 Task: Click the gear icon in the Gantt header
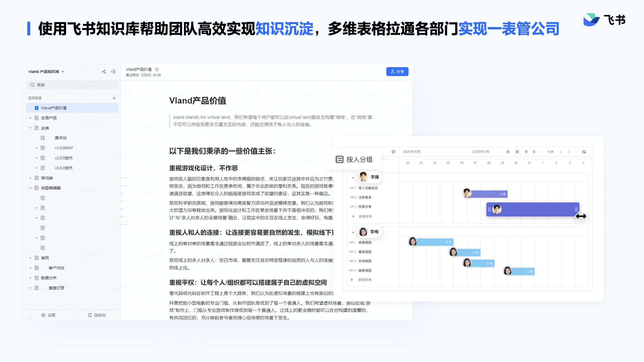(393, 152)
